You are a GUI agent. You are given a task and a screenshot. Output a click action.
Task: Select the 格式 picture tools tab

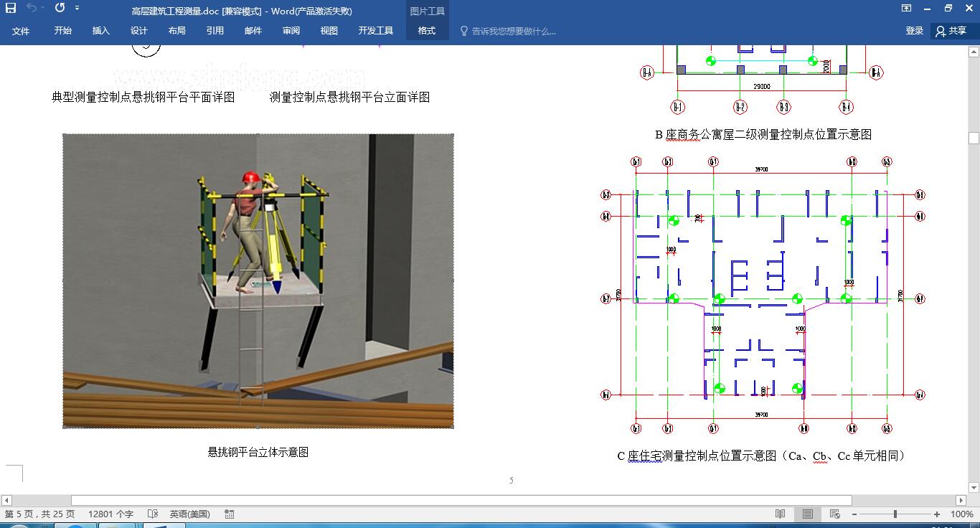tap(427, 31)
